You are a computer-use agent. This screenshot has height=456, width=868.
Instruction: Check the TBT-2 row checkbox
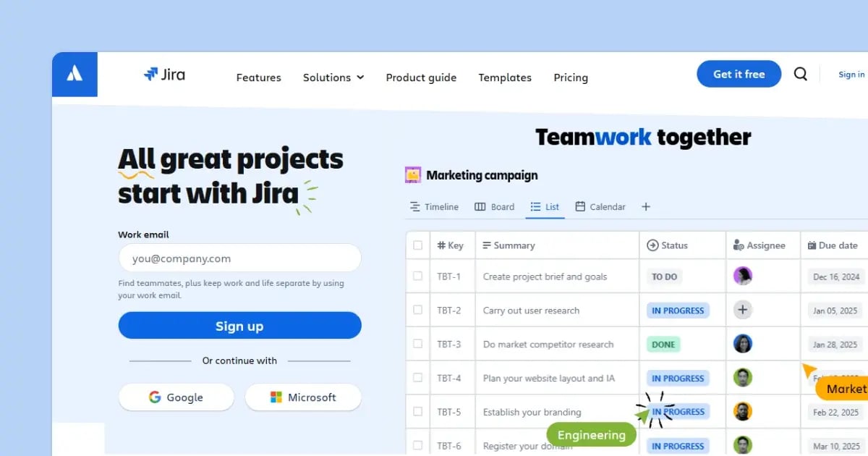pos(417,310)
